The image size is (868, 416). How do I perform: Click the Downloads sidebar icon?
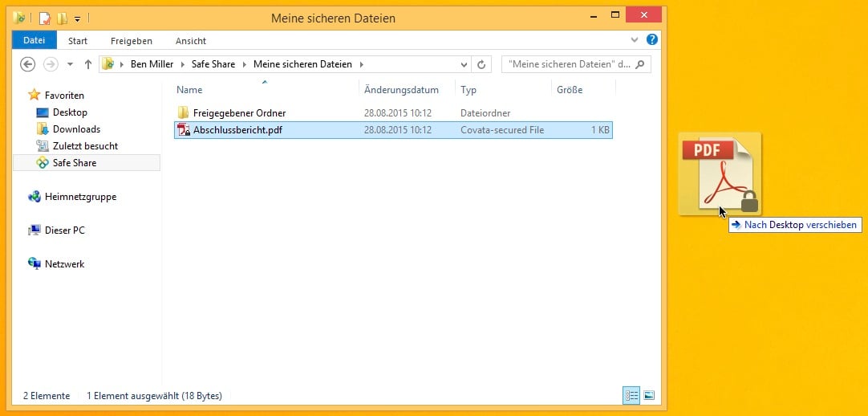click(x=43, y=129)
